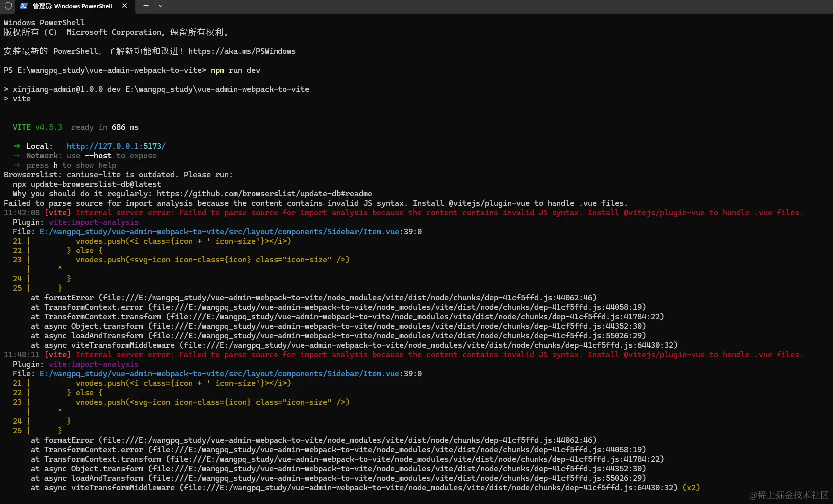Click the shield icon in title bar
This screenshot has height=504, width=833.
8,6
